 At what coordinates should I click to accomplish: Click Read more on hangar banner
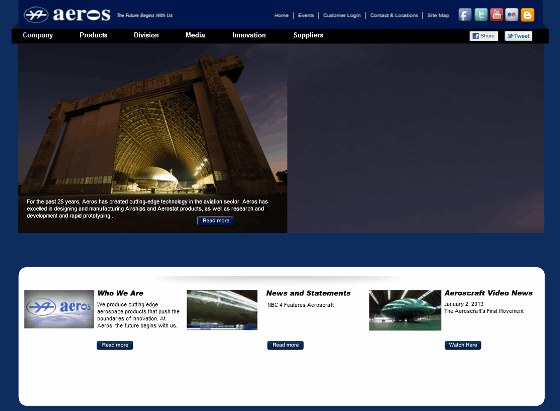[216, 221]
